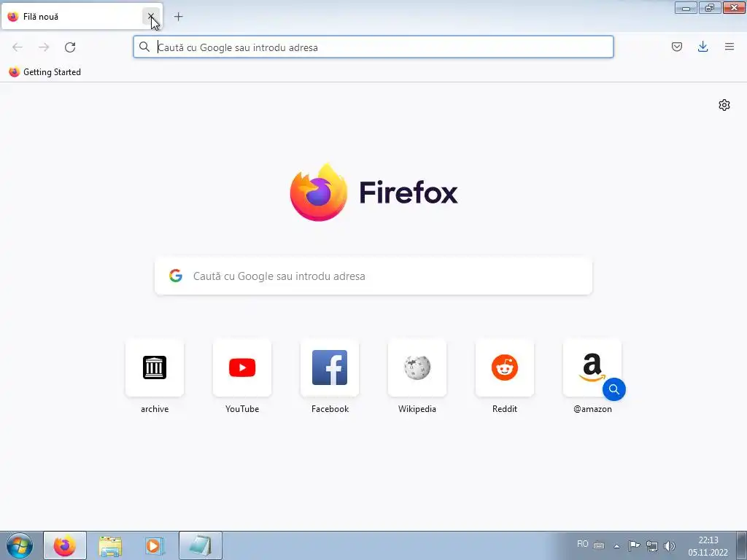Click the Firefox logo on the page

[x=373, y=192]
